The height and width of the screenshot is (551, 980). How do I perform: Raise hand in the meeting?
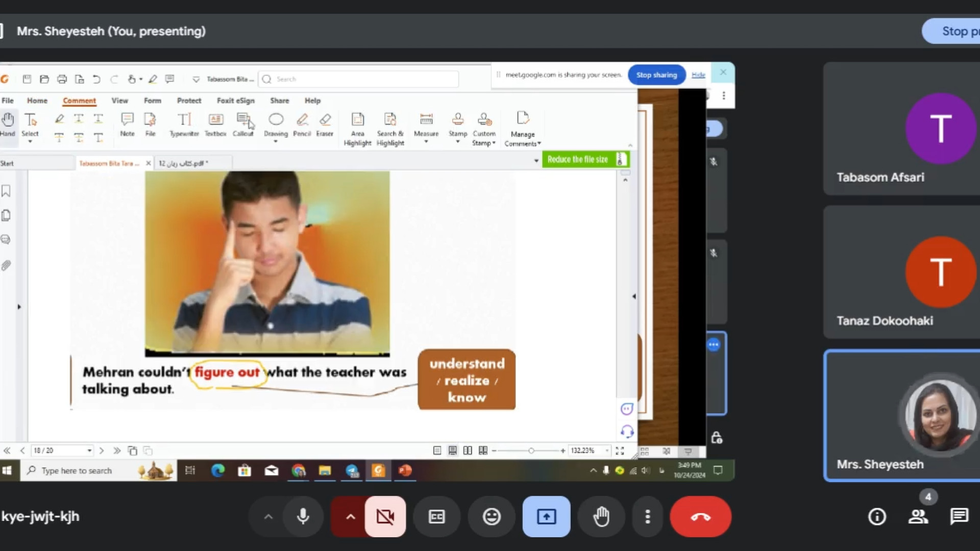click(601, 516)
